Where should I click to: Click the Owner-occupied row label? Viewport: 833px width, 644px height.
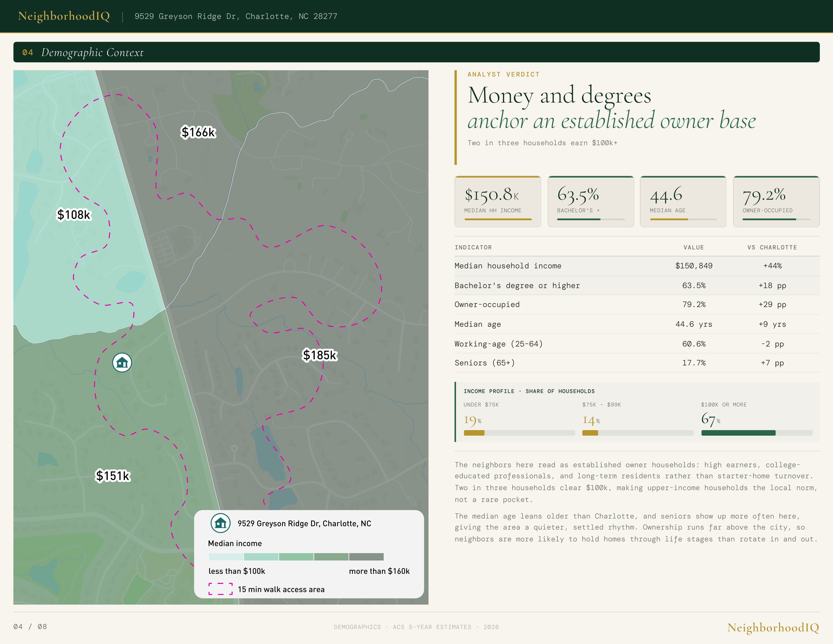click(x=487, y=305)
